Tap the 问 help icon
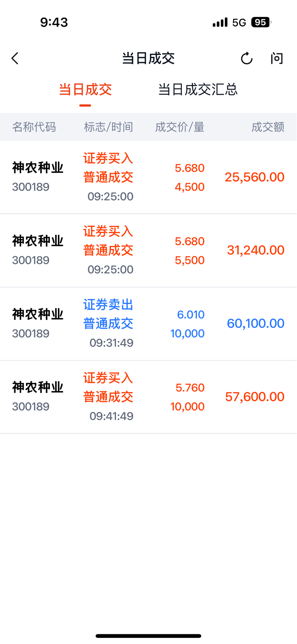Screen dimensions: 297x644 [x=277, y=58]
